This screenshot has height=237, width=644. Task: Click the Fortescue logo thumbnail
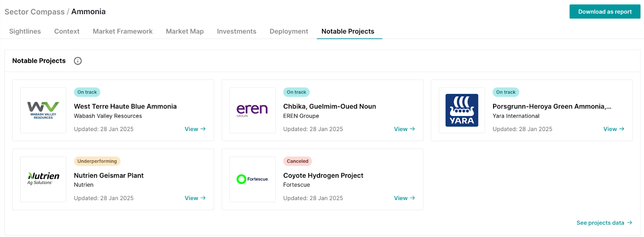click(x=252, y=179)
